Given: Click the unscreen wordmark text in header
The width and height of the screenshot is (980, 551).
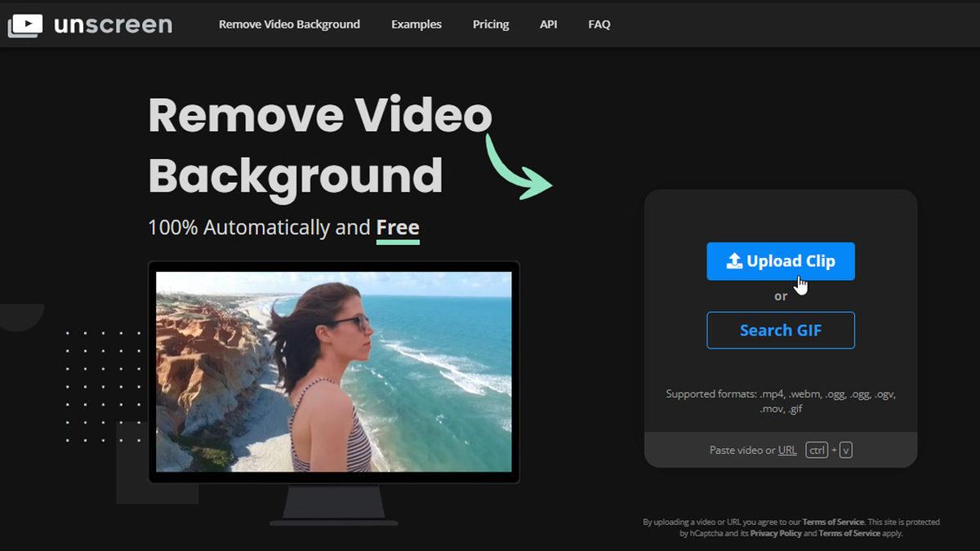Looking at the screenshot, I should point(113,24).
